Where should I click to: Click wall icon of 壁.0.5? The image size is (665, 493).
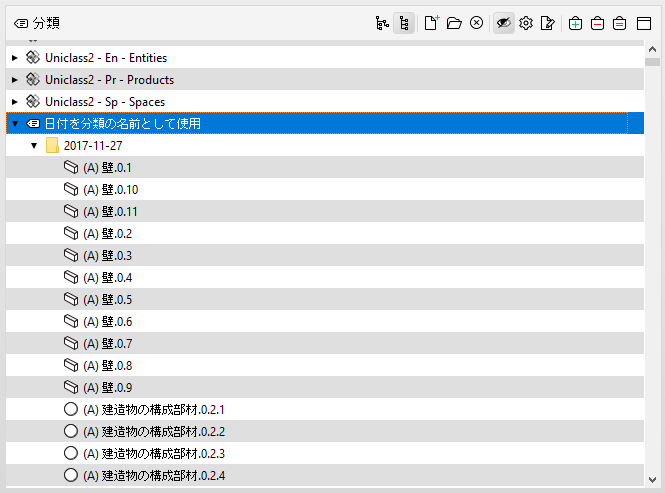click(x=71, y=300)
